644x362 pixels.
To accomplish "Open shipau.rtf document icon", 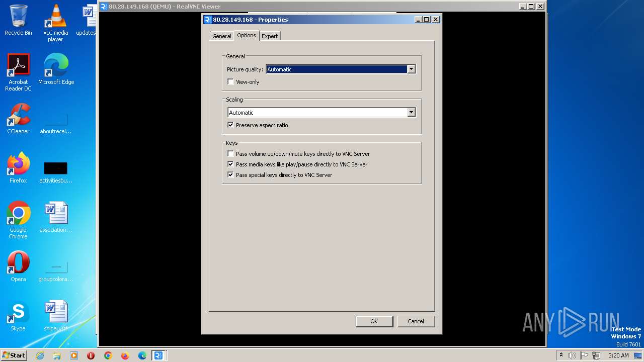I will 56,316.
